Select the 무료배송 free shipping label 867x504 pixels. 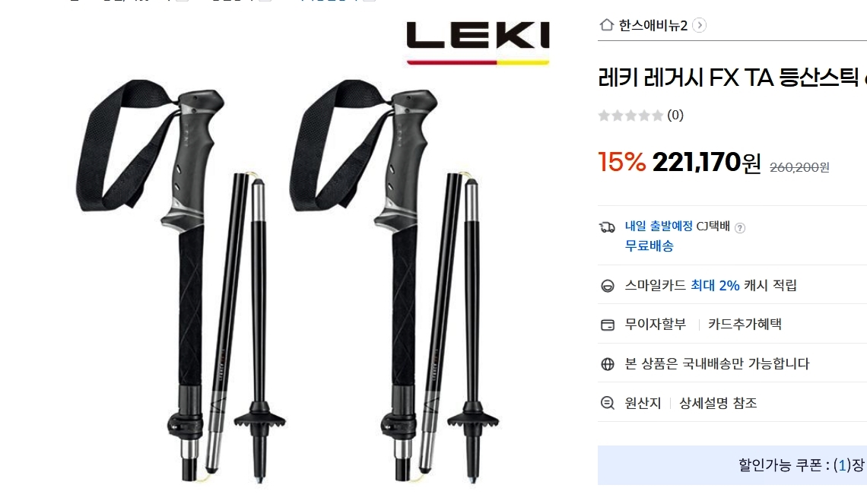tap(649, 246)
